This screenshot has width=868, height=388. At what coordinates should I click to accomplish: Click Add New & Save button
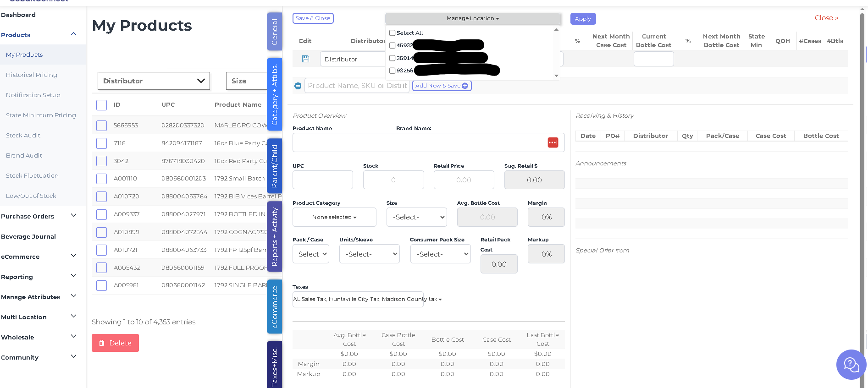(442, 86)
